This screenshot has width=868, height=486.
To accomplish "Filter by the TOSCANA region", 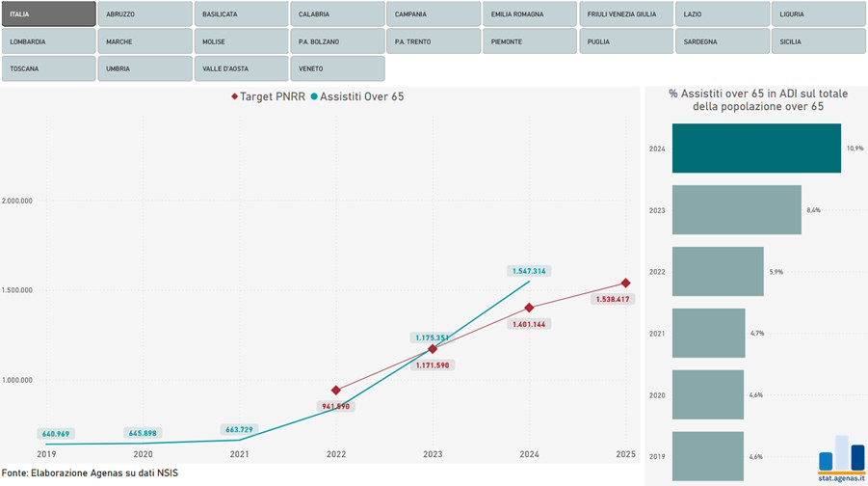I will tap(48, 68).
